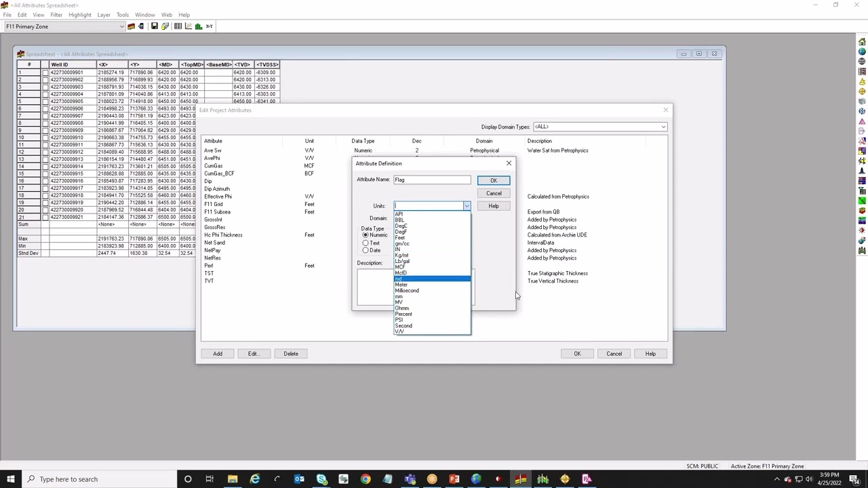Select the Date data type radio button
This screenshot has width=868, height=488.
click(366, 250)
